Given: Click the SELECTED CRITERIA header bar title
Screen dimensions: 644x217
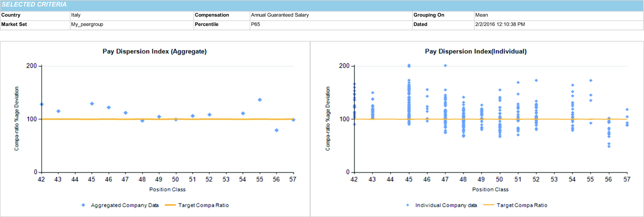Looking at the screenshot, I should [34, 5].
